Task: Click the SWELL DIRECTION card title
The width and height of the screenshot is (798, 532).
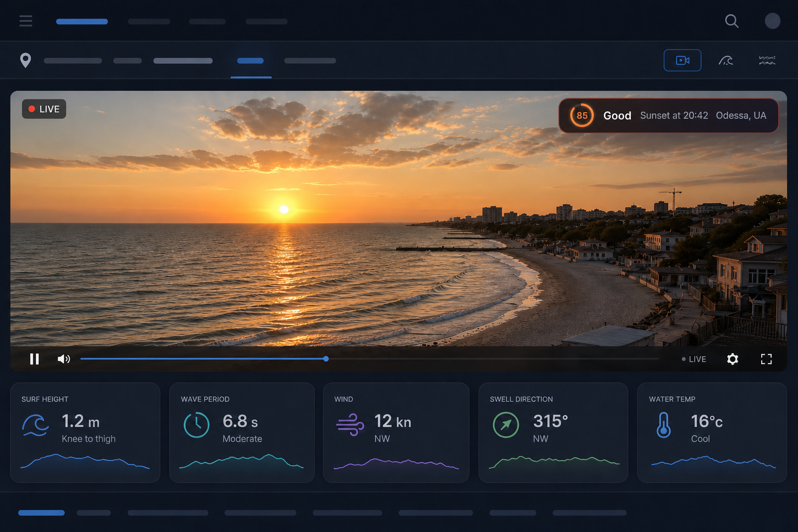Action: click(521, 399)
